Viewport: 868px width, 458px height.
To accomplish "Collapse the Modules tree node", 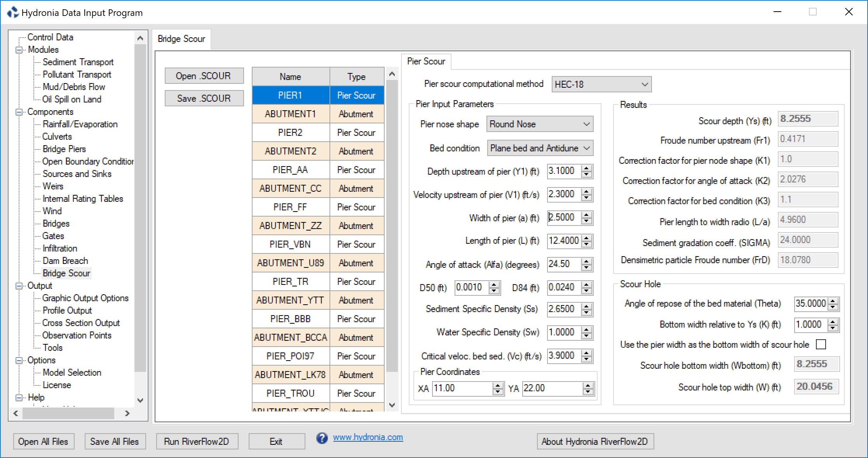I will pyautogui.click(x=19, y=50).
